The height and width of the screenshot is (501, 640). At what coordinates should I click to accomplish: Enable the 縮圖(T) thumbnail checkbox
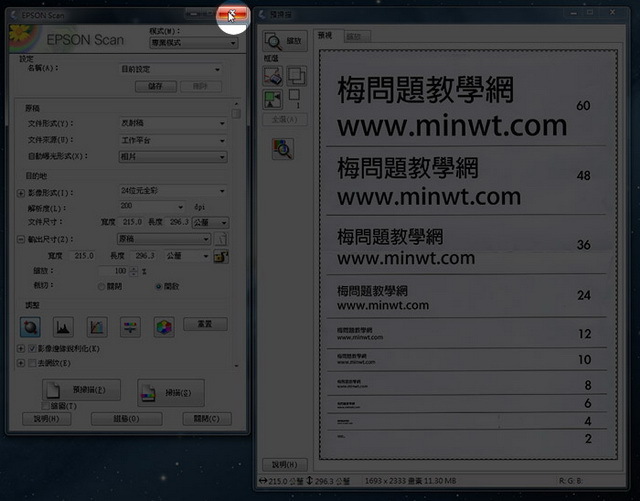46,406
